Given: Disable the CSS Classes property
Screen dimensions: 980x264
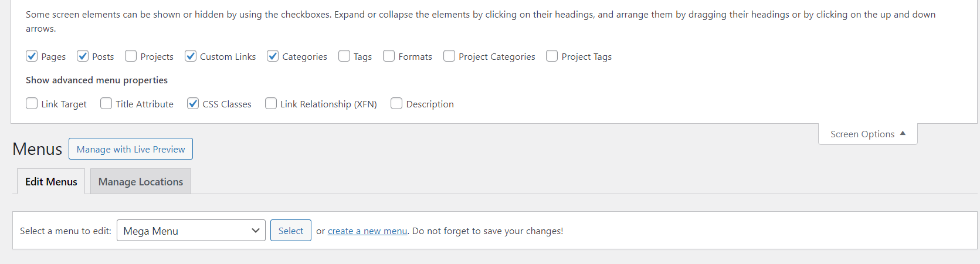Looking at the screenshot, I should click(193, 104).
